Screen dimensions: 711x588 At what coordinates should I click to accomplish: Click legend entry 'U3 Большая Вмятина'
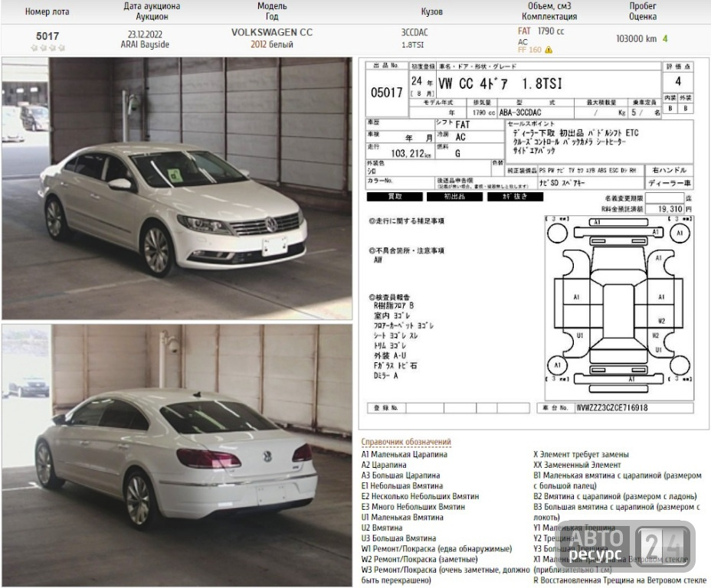398,538
